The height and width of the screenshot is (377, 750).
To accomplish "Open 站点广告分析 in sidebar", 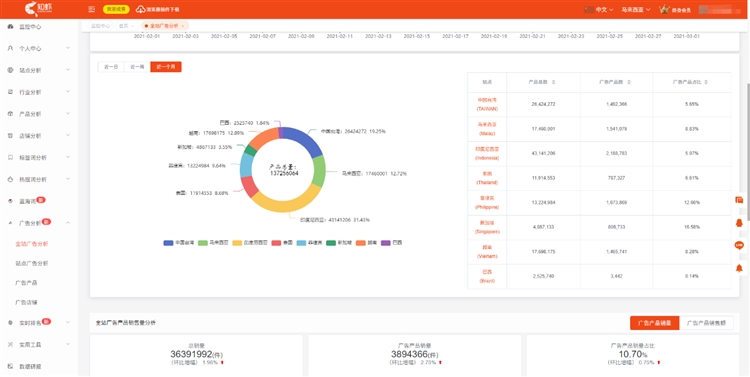I will tap(32, 263).
